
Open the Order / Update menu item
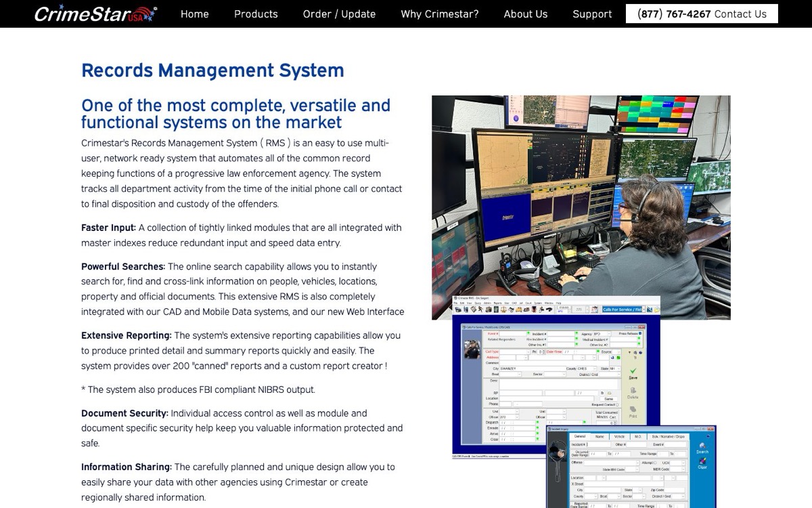[339, 14]
